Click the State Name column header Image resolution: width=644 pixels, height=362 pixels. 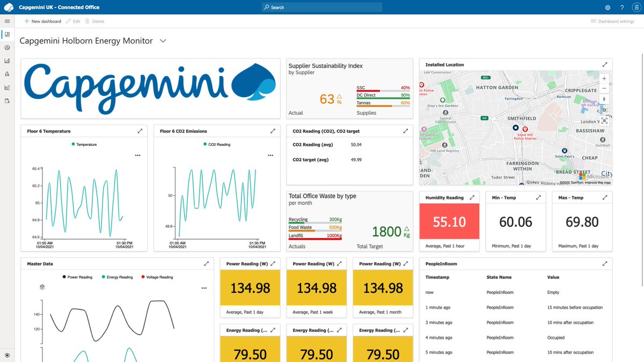point(499,277)
